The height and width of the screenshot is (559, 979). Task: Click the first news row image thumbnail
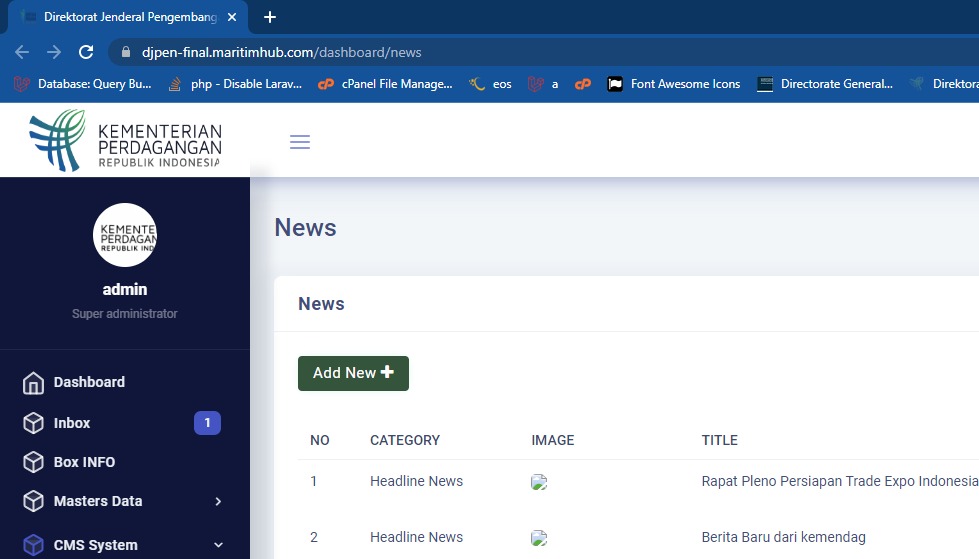pos(539,482)
